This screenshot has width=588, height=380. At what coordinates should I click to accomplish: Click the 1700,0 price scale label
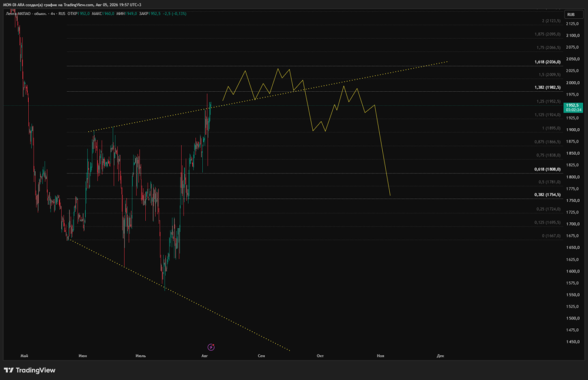click(x=573, y=224)
